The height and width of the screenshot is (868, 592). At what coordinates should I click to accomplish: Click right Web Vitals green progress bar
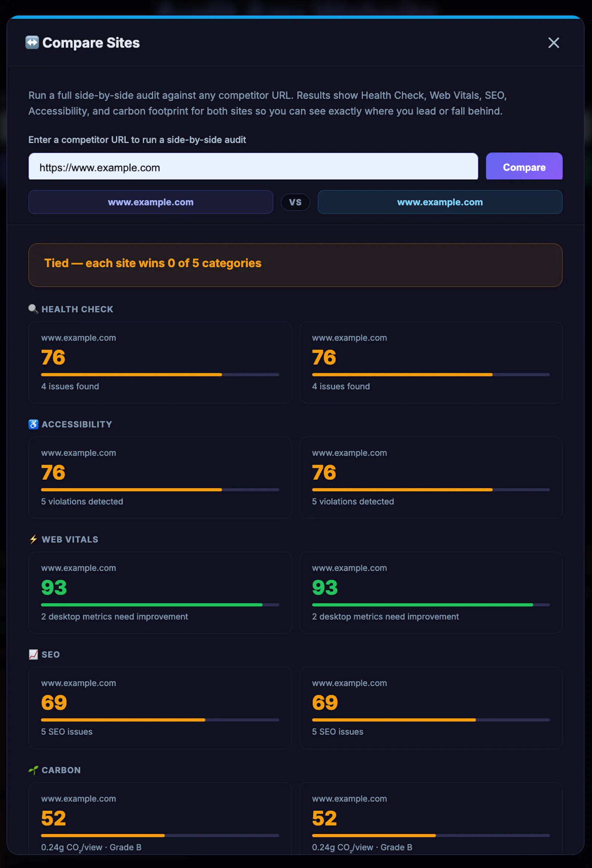point(430,604)
